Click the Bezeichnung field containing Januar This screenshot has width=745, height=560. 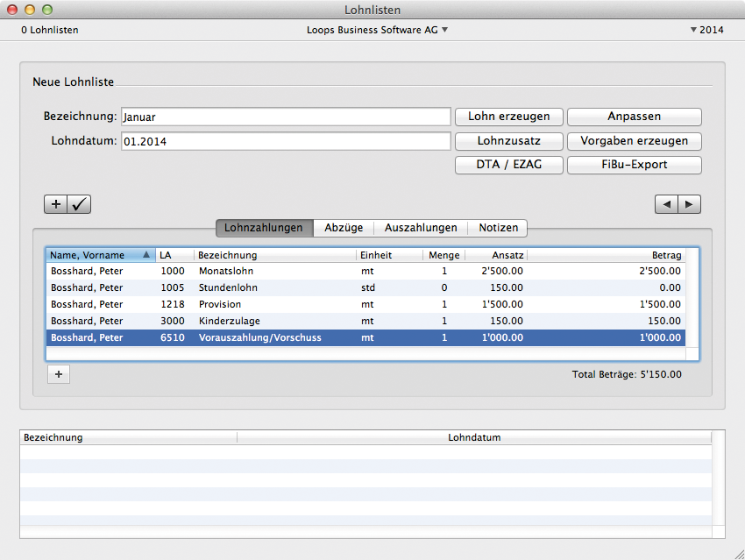[x=285, y=117]
